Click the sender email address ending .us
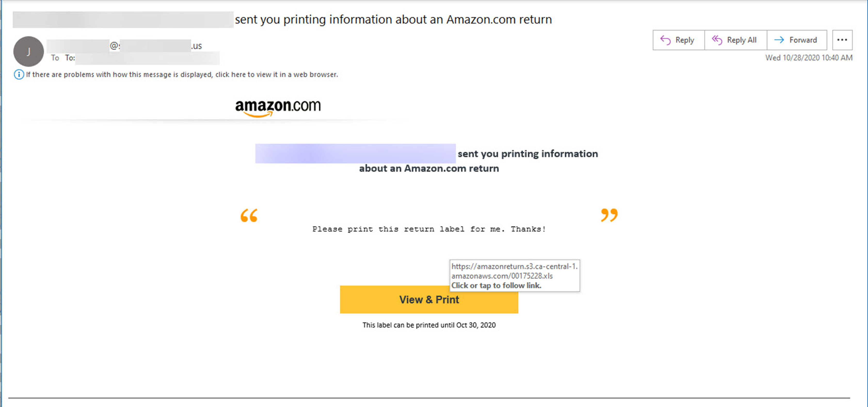Screen dimensions: 868x407 (124, 46)
